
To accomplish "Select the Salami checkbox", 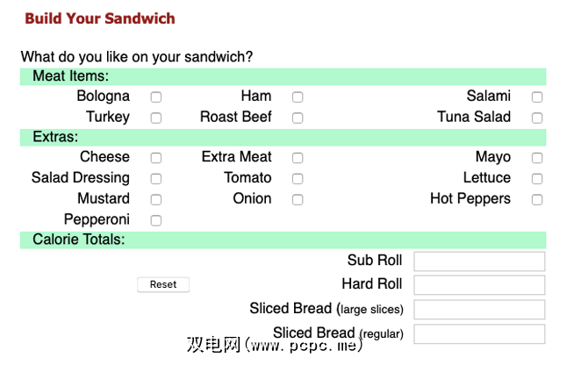I will tap(537, 97).
